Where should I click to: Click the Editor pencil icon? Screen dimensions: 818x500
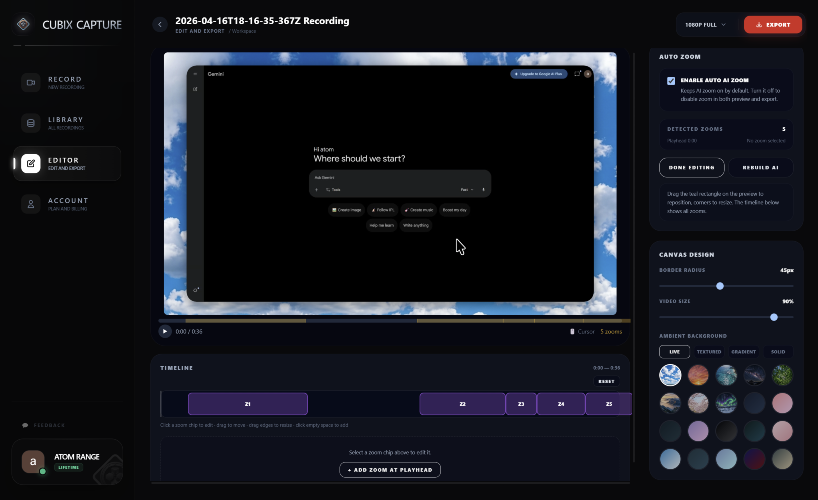(x=31, y=163)
